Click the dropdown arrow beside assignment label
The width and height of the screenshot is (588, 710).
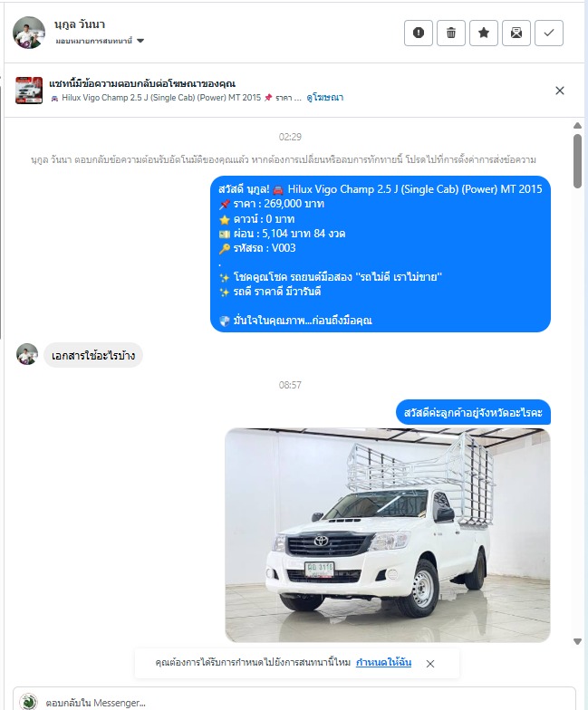click(x=140, y=41)
